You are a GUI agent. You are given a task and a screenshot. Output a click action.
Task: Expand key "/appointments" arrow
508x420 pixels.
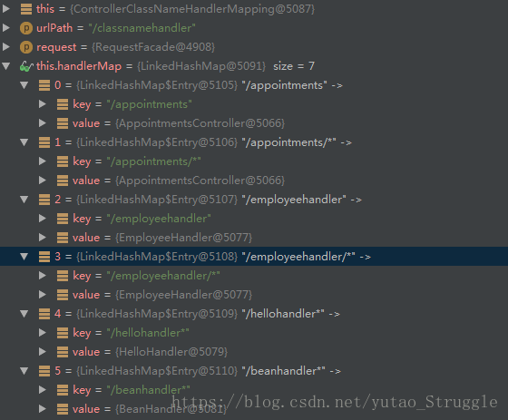click(x=43, y=104)
